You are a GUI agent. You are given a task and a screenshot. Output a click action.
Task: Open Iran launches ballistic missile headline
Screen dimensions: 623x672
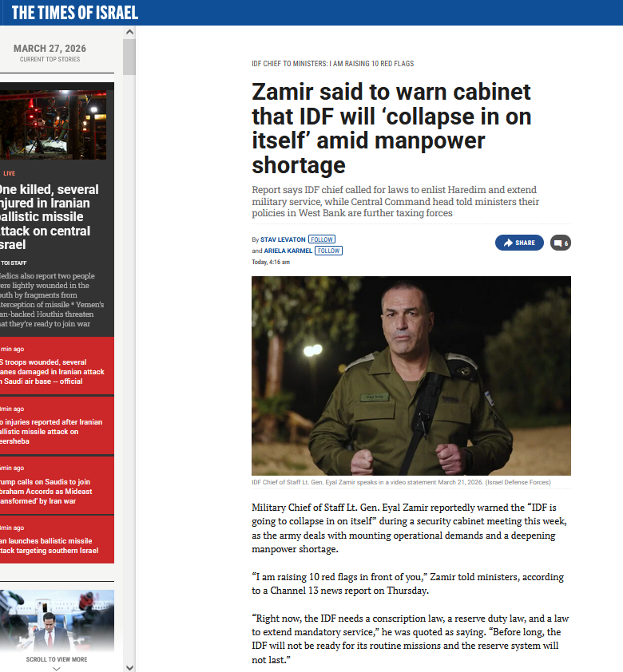pyautogui.click(x=49, y=546)
